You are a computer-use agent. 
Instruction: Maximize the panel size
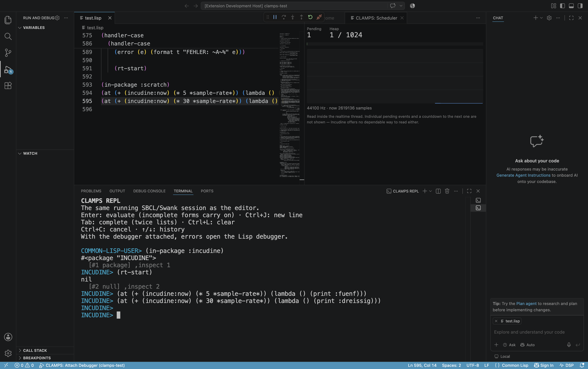click(x=469, y=191)
